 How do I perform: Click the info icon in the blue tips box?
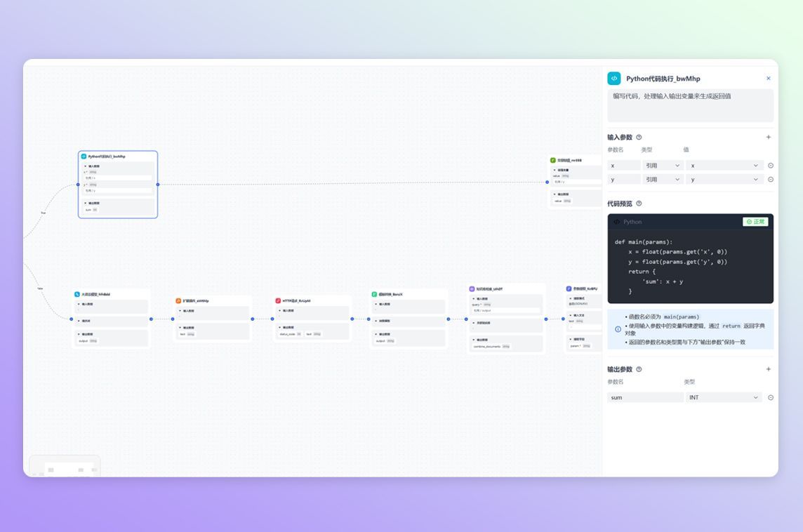[x=618, y=329]
